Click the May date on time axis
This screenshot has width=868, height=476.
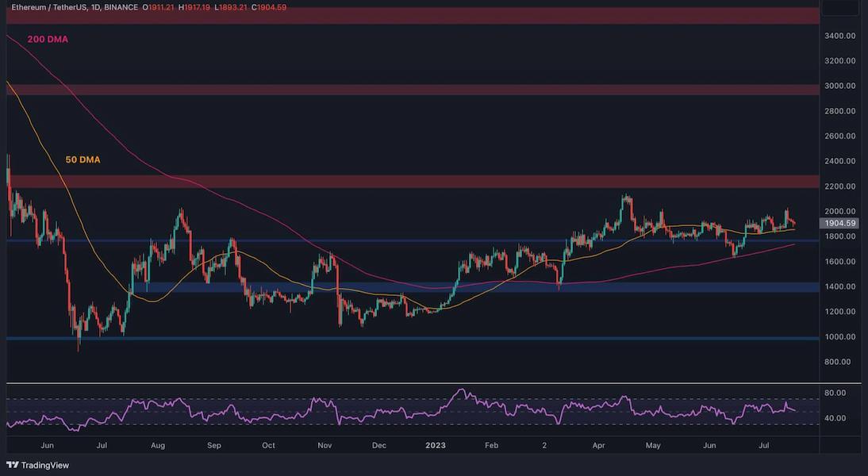pyautogui.click(x=653, y=445)
